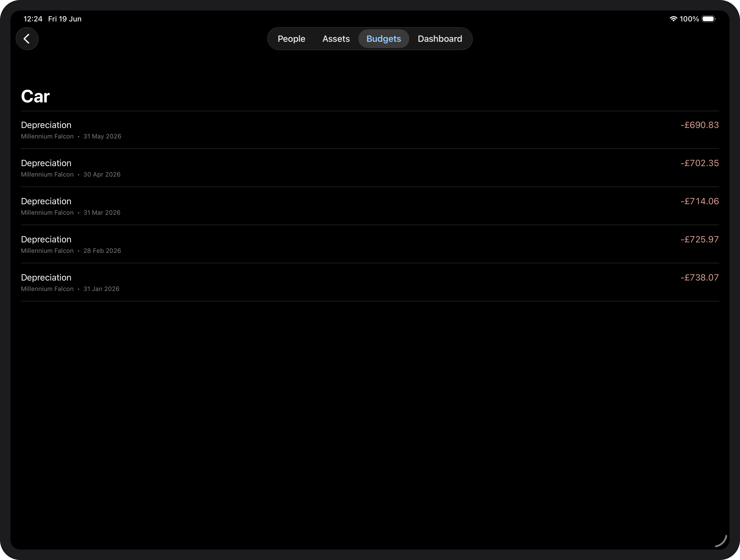740x560 pixels.
Task: Go back using the chevron button
Action: click(x=27, y=39)
